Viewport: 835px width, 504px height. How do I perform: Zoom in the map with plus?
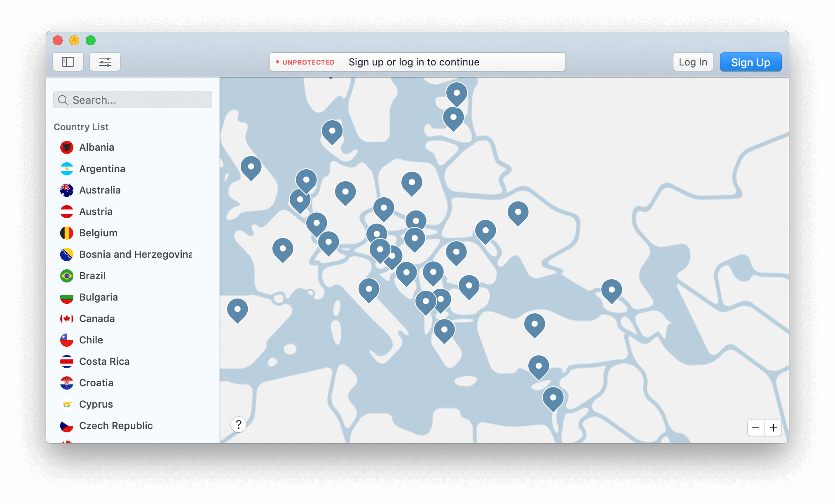[774, 428]
